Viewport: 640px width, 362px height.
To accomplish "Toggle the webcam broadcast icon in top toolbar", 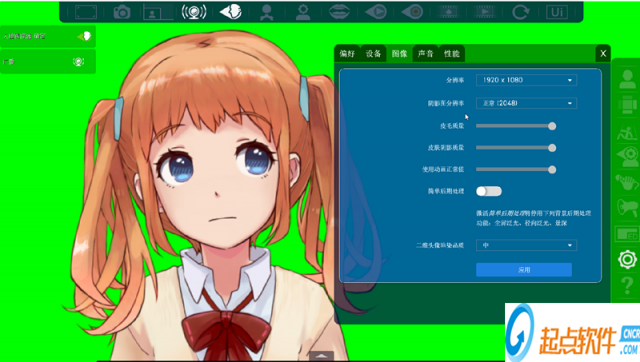I will click(x=194, y=12).
